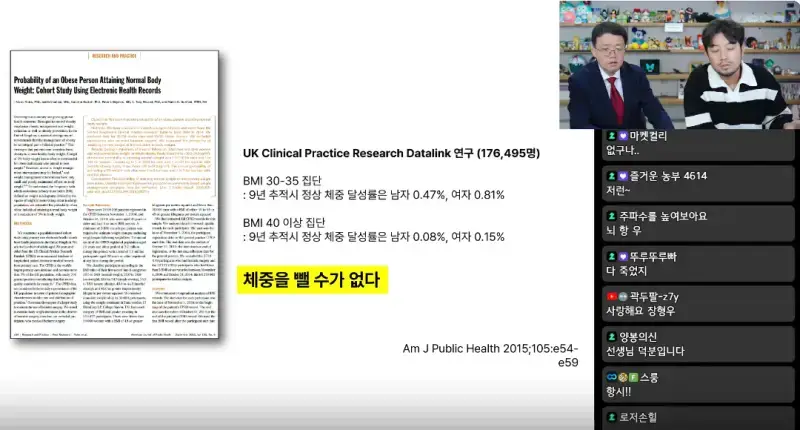
Task: Select username 주파수를 높여보아요 in chat
Action: pyautogui.click(x=663, y=216)
